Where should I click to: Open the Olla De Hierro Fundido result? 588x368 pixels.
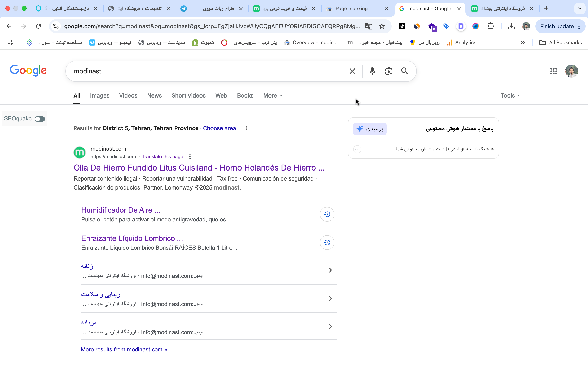coord(199,168)
